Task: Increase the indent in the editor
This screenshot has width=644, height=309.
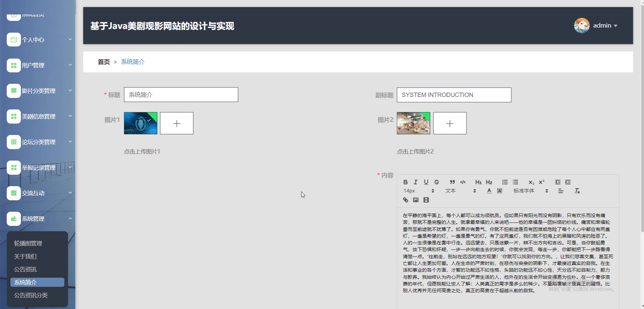Action: coord(568,182)
